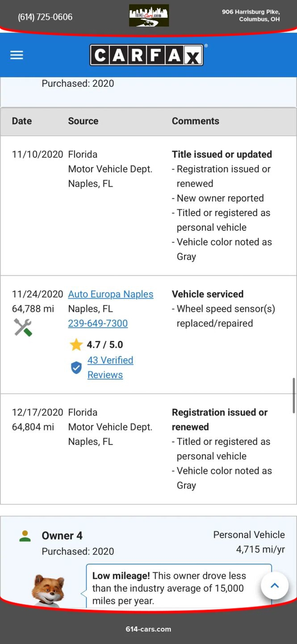Click the 614 Cars dealership logo
This screenshot has width=297, height=644.
point(149,16)
